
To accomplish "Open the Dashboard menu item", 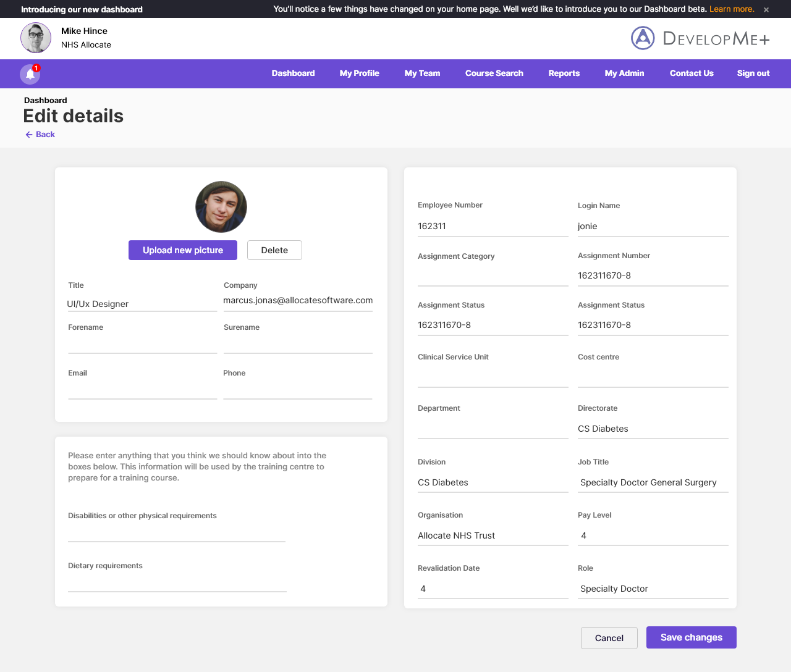I will [293, 73].
